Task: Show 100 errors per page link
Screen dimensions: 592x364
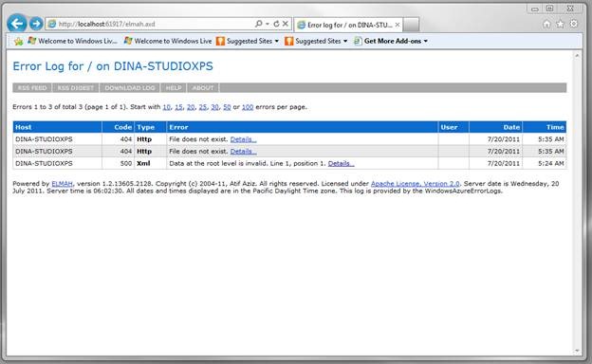Action: (248, 107)
